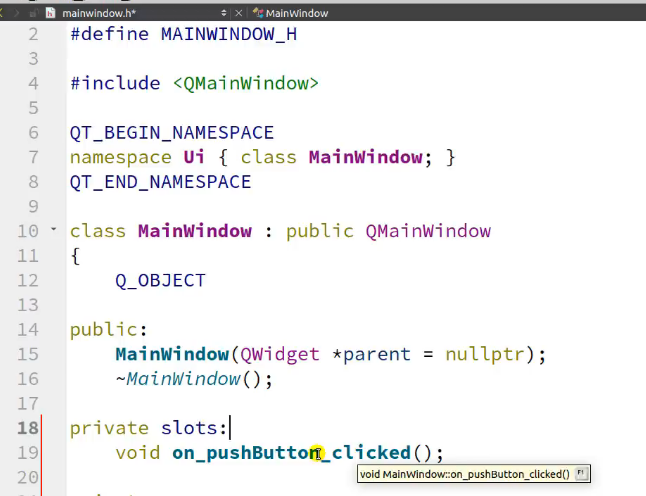
Task: Collapse the MainWindow class fold arrow
Action: click(x=53, y=230)
